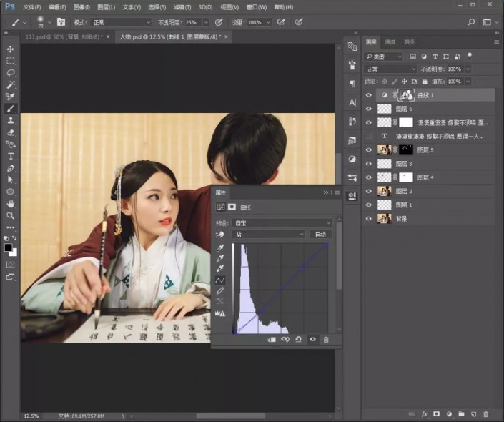Hide the 背景 layer
This screenshot has height=422, width=504.
click(x=369, y=219)
